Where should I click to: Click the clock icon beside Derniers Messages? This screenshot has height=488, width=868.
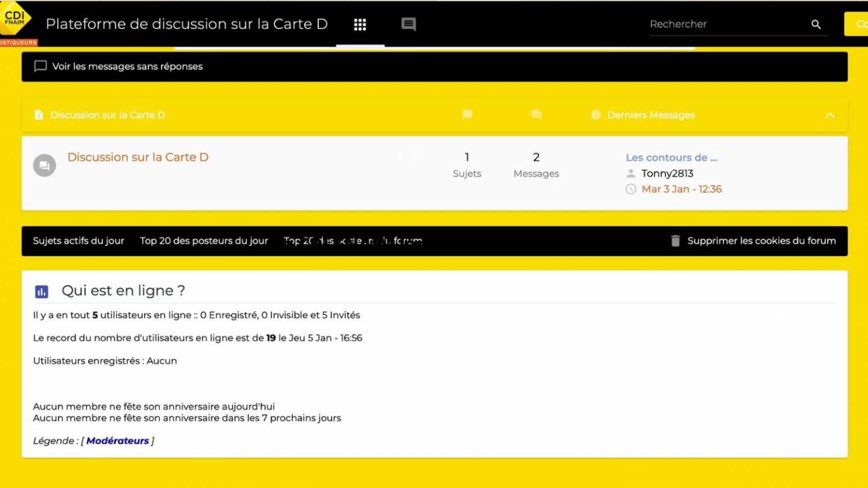point(596,115)
